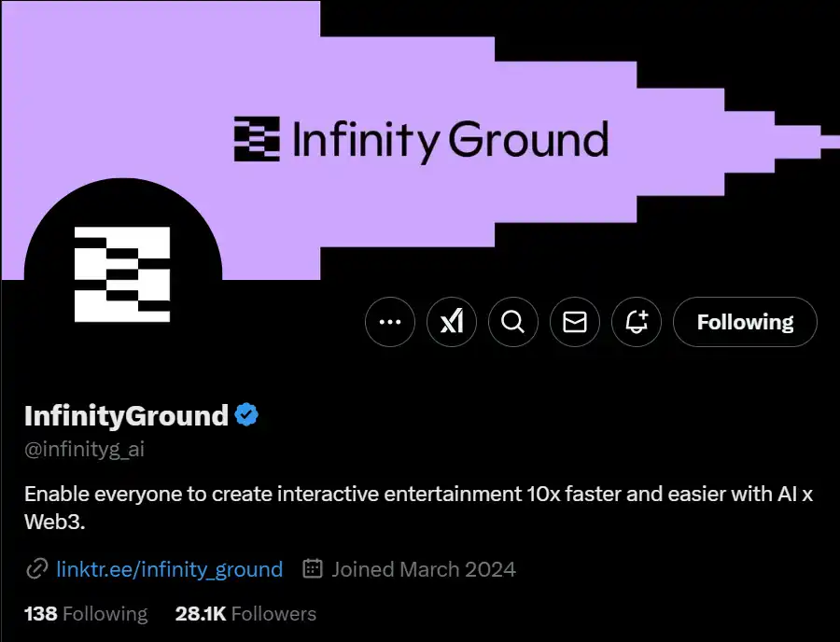Turn on notifications with the bell icon

tap(637, 323)
